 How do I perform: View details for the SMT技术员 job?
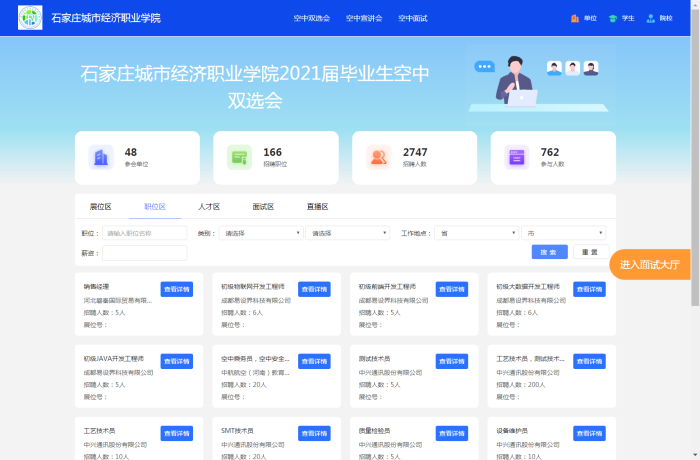(314, 433)
